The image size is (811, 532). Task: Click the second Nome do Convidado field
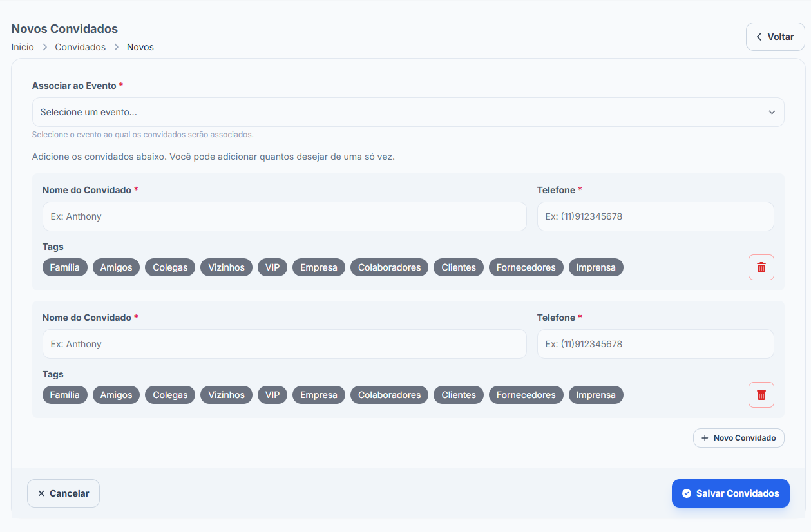[284, 344]
